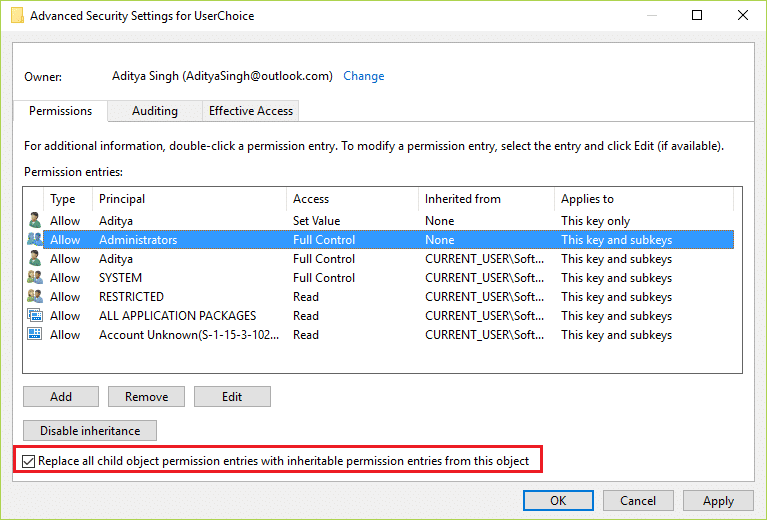Viewport: 767px width, 520px height.
Task: Sort by the Type column header
Action: coord(68,199)
